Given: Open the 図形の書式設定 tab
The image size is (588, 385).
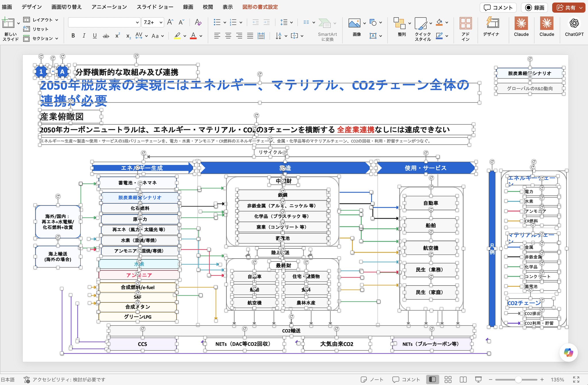Looking at the screenshot, I should click(260, 7).
